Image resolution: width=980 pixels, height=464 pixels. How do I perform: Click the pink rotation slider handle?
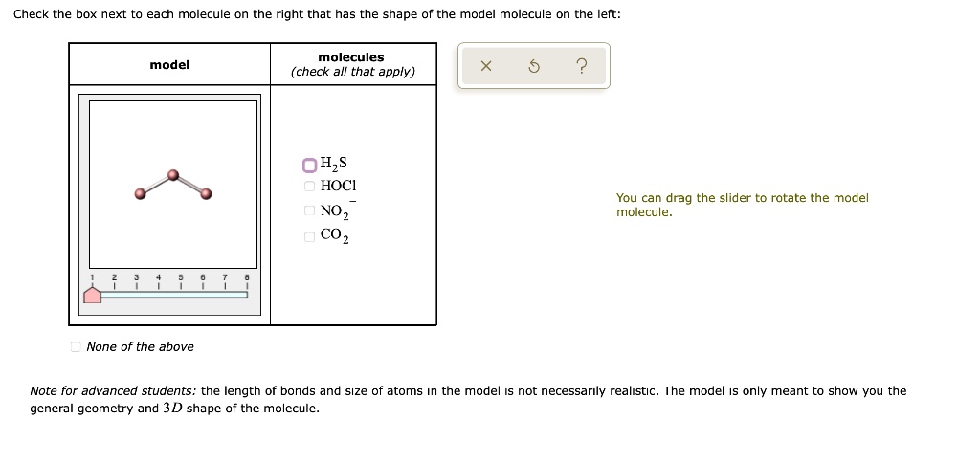93,295
